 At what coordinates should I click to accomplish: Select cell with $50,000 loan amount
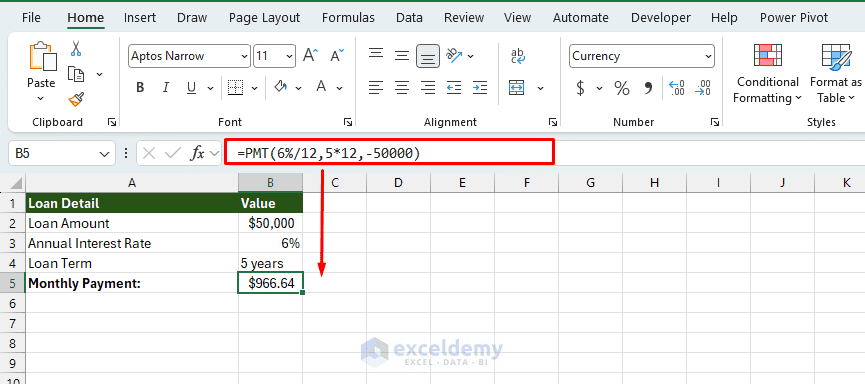(270, 223)
